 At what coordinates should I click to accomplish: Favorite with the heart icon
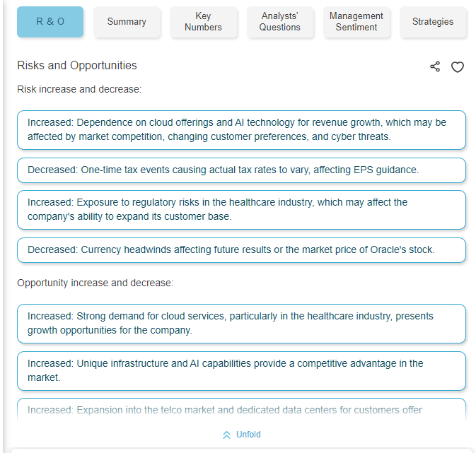457,67
